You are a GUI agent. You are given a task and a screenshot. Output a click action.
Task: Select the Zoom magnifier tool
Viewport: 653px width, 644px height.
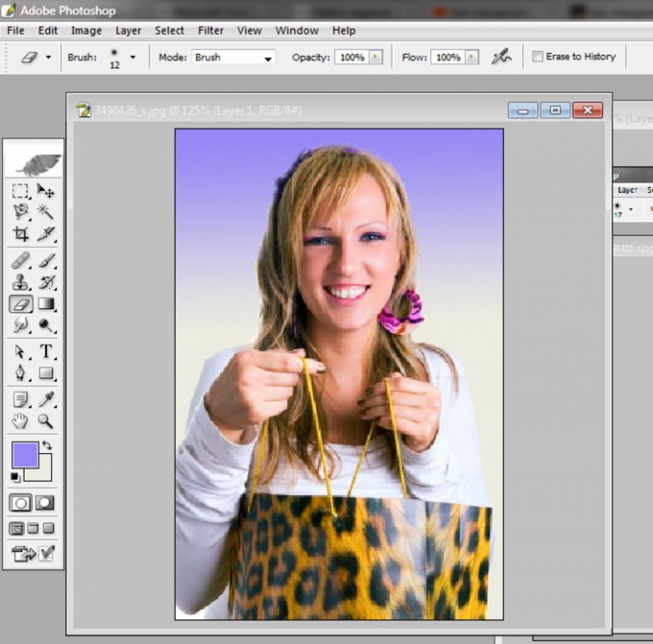pyautogui.click(x=46, y=421)
